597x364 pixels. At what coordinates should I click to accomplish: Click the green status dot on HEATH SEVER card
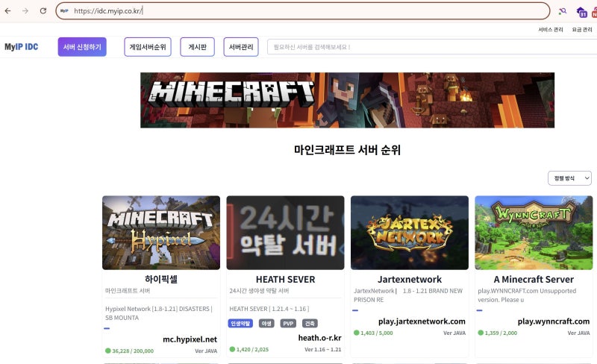coord(232,349)
